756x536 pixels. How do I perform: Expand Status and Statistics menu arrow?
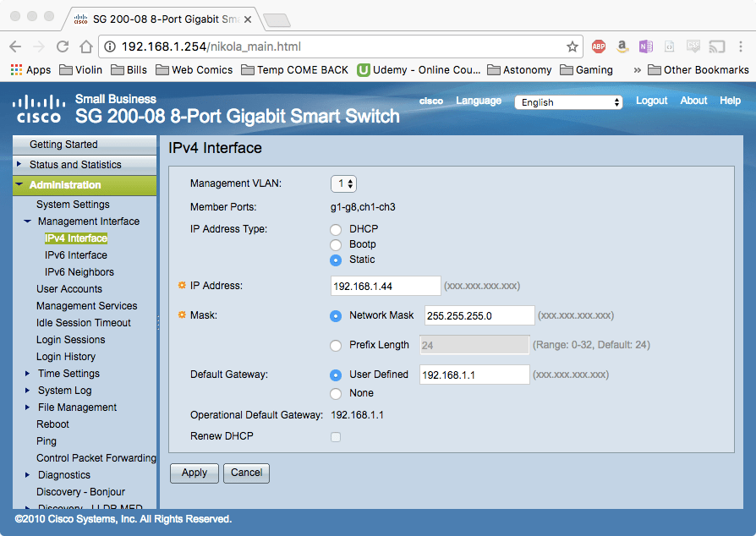tap(19, 164)
